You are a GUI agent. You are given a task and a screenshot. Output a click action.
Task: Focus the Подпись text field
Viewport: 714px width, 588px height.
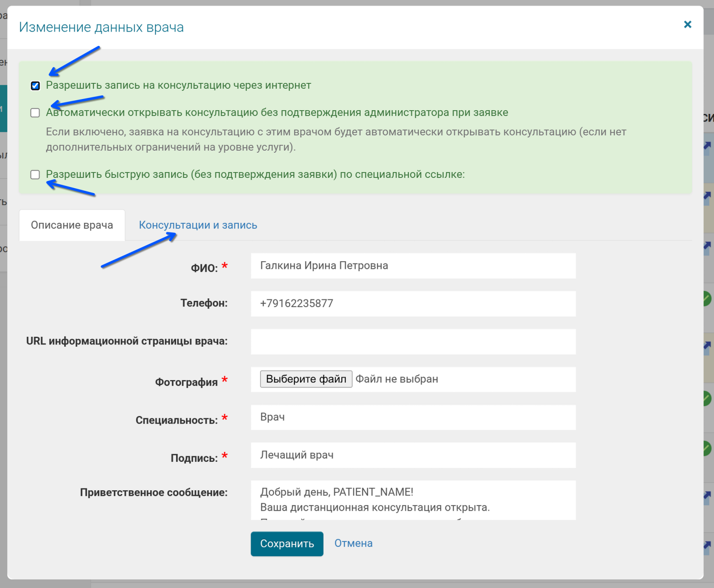[413, 455]
